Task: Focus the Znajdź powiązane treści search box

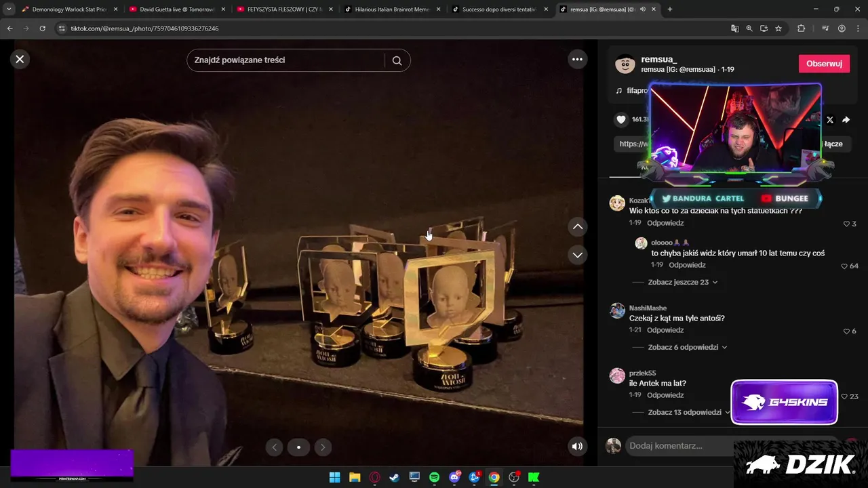Action: [285, 60]
